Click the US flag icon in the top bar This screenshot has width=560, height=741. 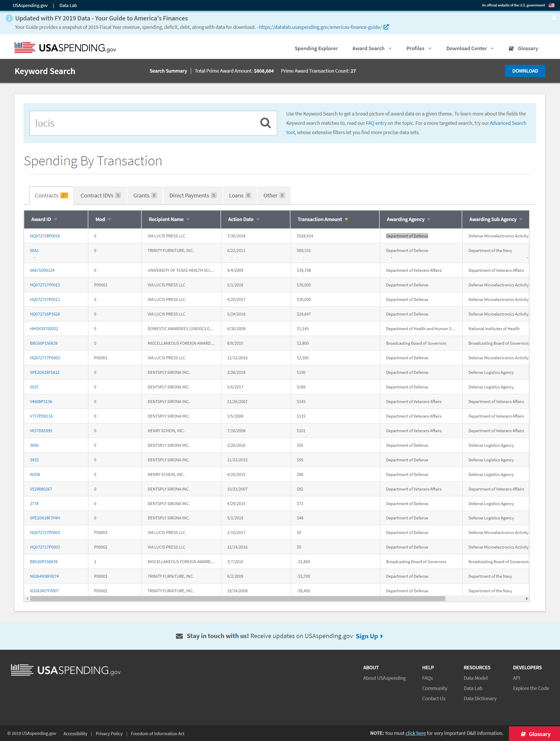pyautogui.click(x=551, y=5)
